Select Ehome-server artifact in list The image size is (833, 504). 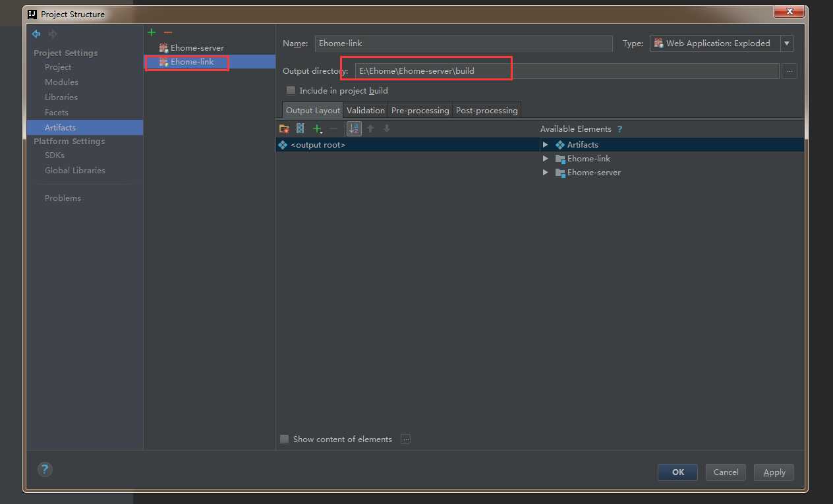tap(210, 48)
